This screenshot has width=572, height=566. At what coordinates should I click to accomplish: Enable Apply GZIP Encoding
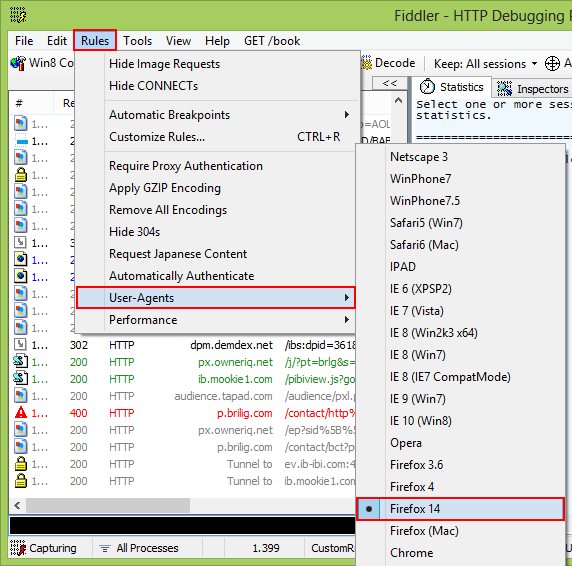215,188
